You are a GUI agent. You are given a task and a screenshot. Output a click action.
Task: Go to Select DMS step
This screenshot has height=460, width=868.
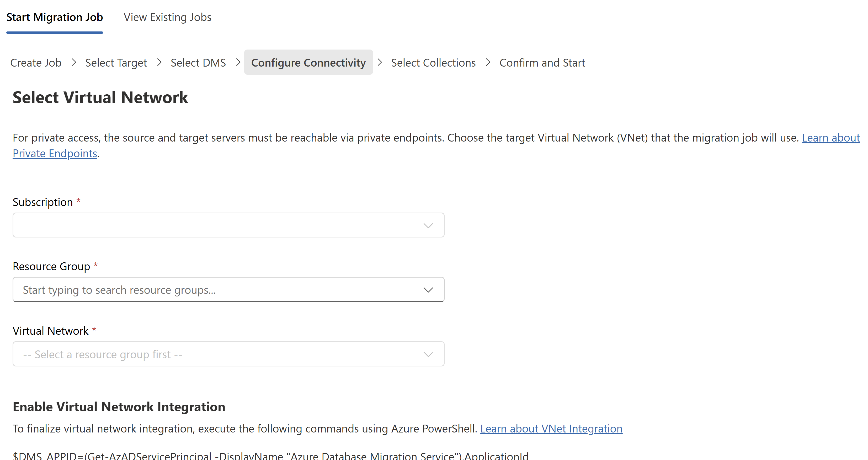coord(198,63)
